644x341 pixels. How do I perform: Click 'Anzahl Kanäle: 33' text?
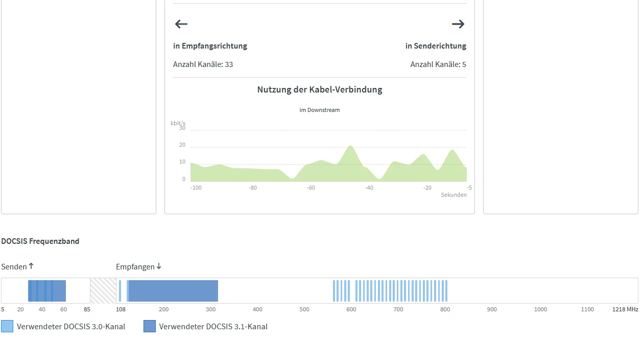point(203,64)
